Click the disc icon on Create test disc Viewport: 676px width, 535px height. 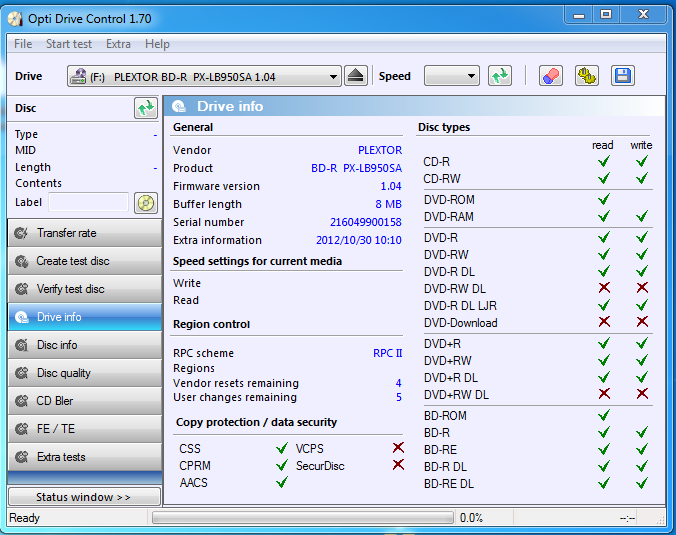[x=21, y=261]
